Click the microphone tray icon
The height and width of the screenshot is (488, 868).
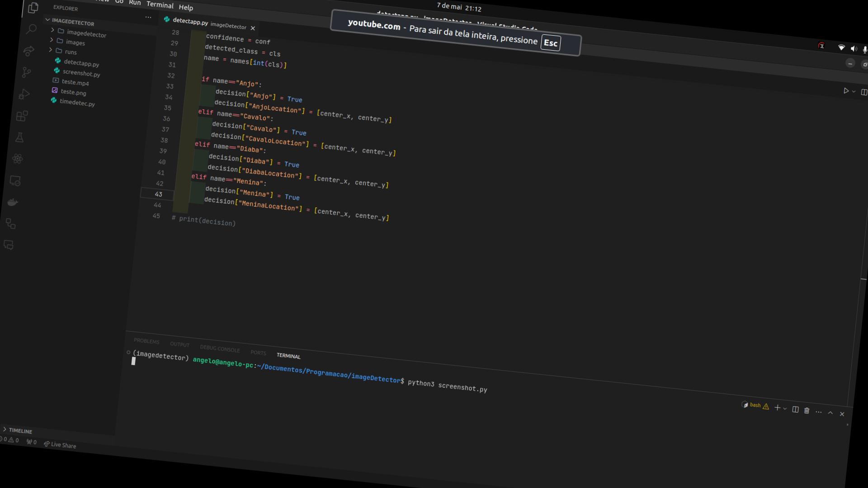(864, 49)
